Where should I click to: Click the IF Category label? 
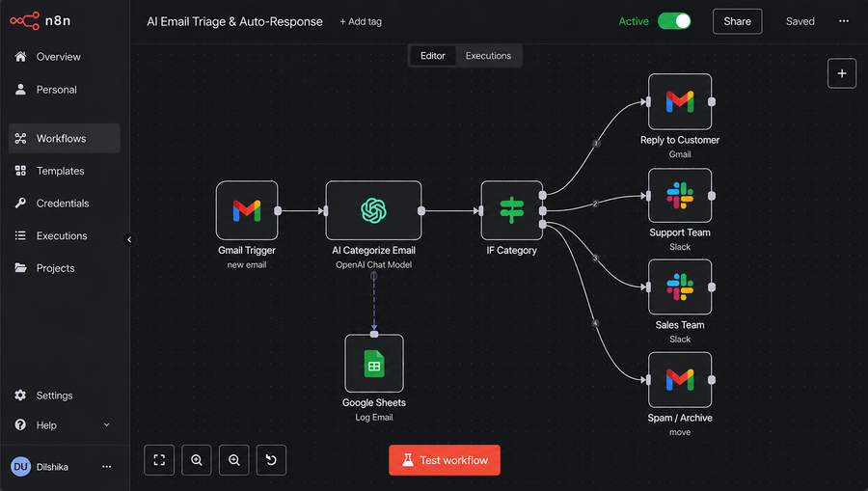(x=511, y=250)
